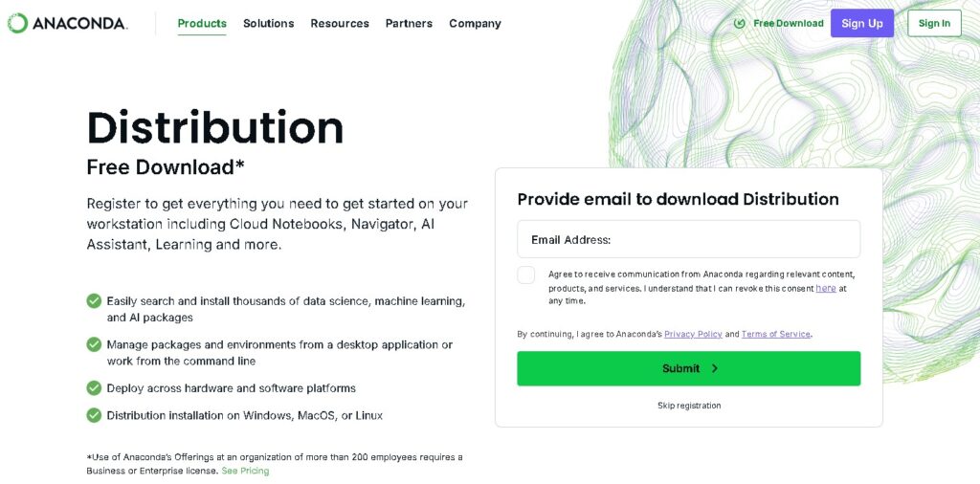Follow the See Pricing link
Image resolution: width=980 pixels, height=484 pixels.
pos(245,471)
